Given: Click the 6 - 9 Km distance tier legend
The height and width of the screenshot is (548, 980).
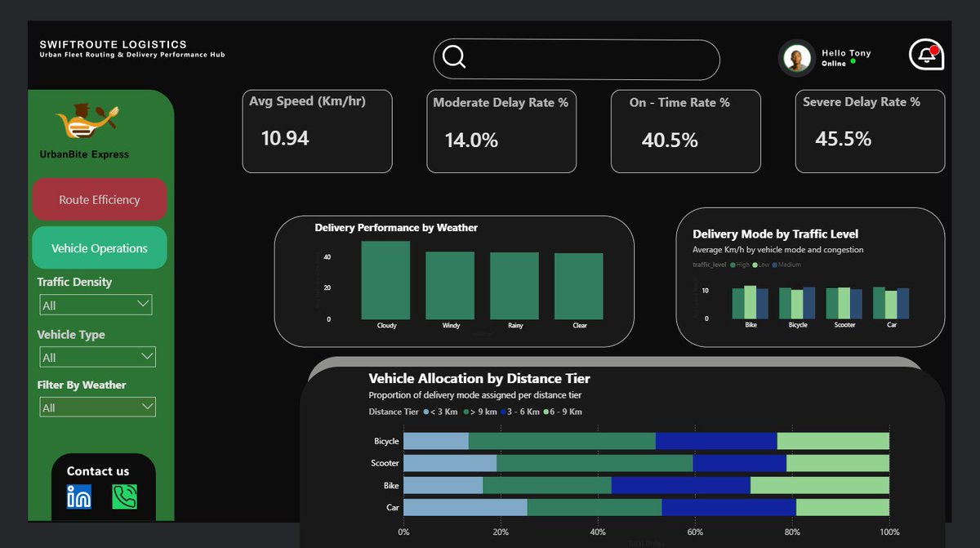Looking at the screenshot, I should (562, 412).
